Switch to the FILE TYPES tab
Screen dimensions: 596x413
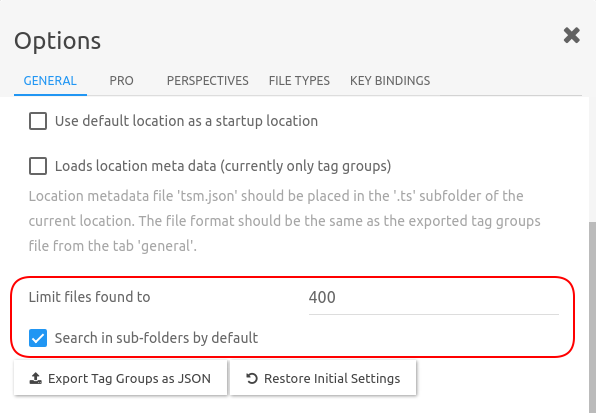[x=299, y=81]
